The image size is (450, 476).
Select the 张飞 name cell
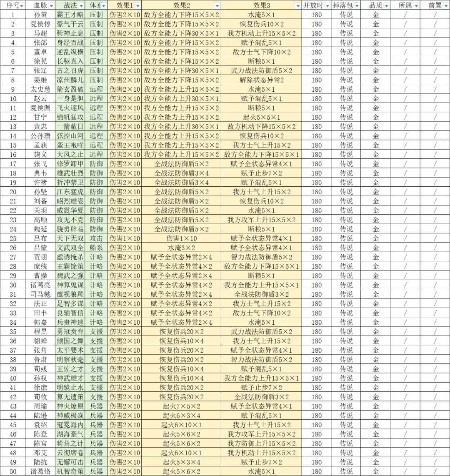(40, 164)
